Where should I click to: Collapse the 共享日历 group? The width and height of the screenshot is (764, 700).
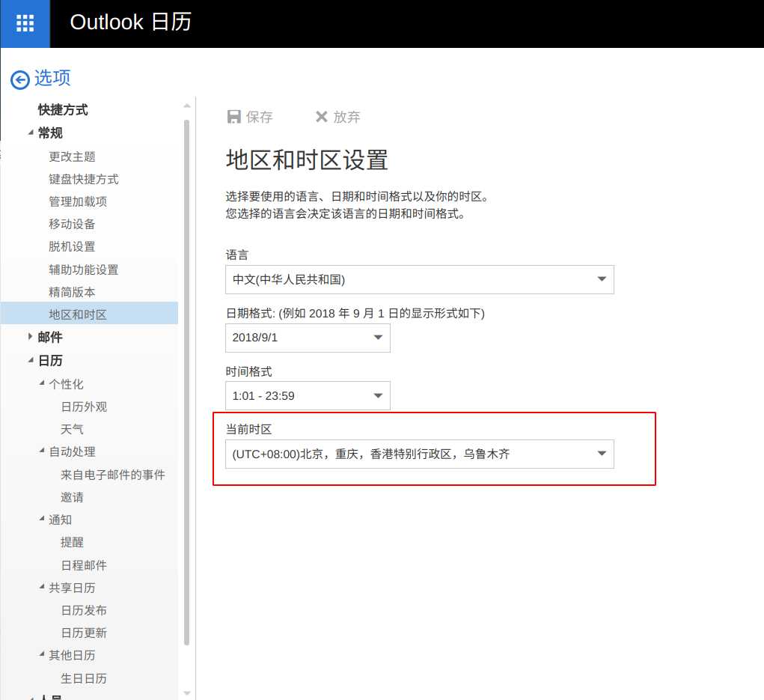[x=43, y=586]
